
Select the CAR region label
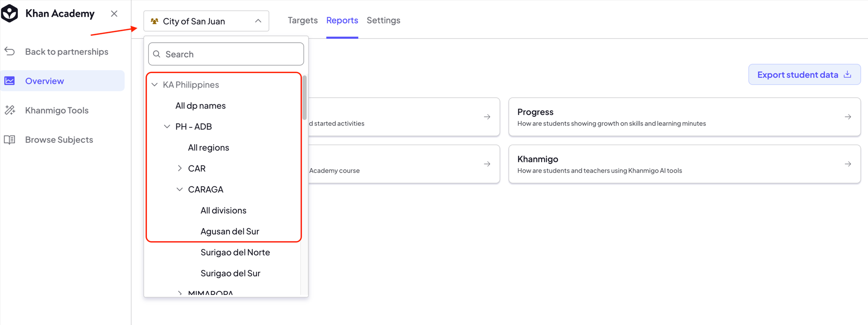(x=197, y=168)
